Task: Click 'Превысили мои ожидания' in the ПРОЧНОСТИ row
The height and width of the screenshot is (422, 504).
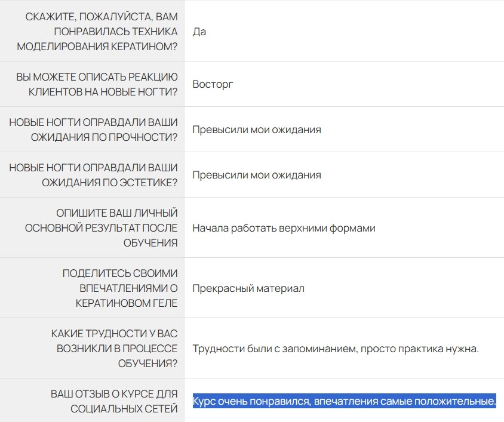Action: tap(257, 130)
